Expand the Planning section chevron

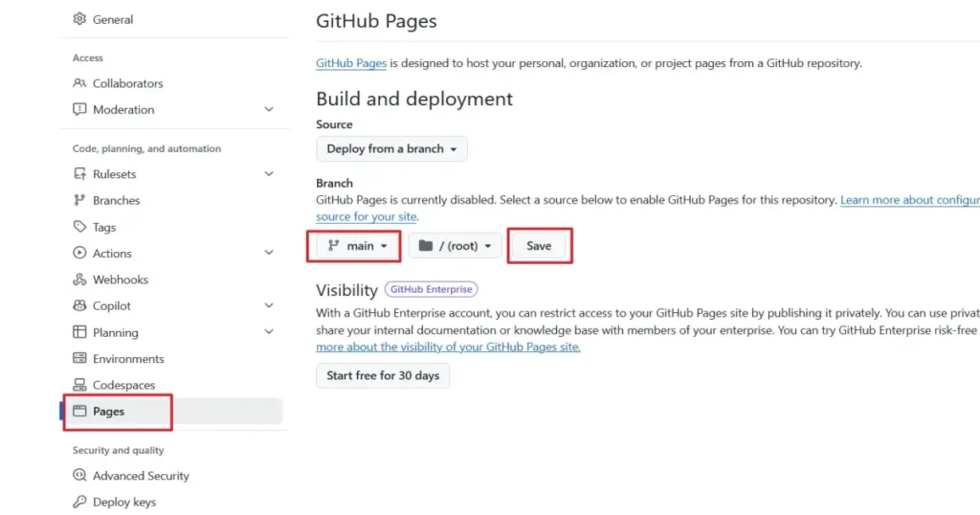point(269,332)
